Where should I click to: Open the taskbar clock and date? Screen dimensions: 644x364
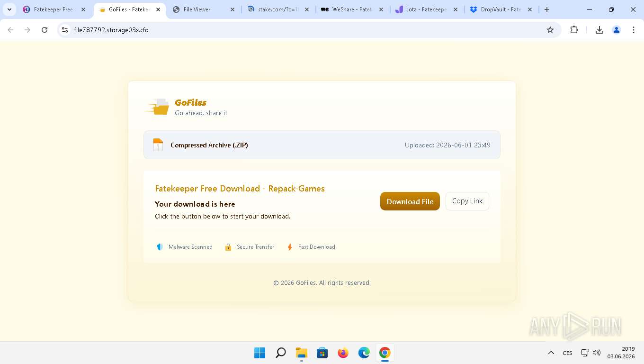point(621,353)
